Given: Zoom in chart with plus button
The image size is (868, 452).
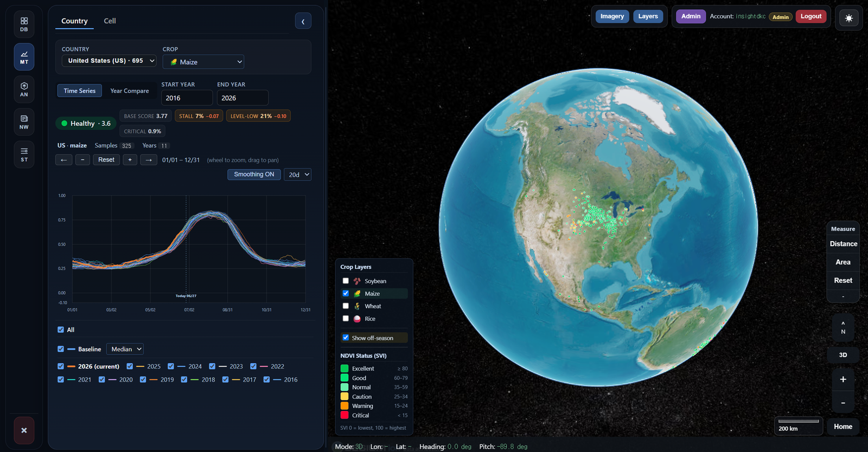Looking at the screenshot, I should click(x=130, y=160).
